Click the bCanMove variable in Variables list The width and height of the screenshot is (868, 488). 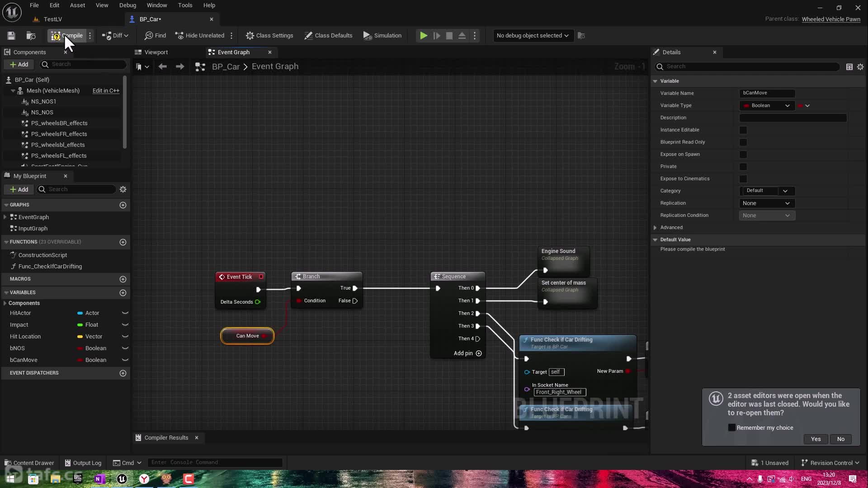pos(24,359)
